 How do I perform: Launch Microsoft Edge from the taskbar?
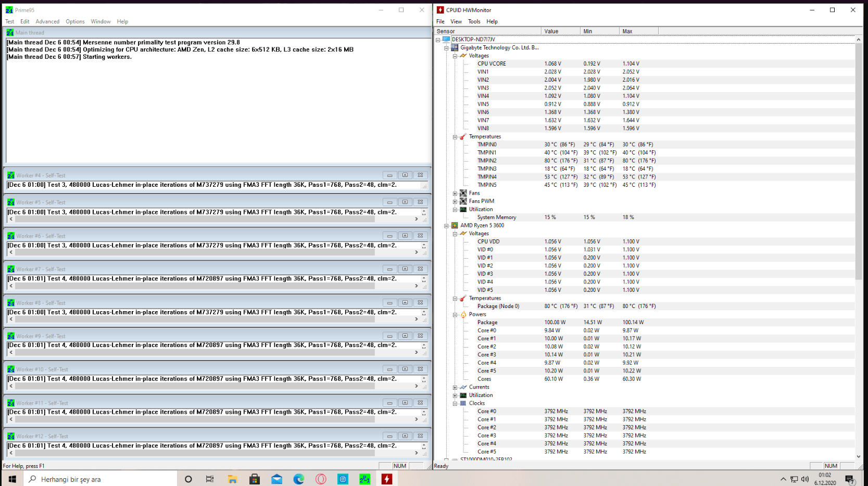299,479
